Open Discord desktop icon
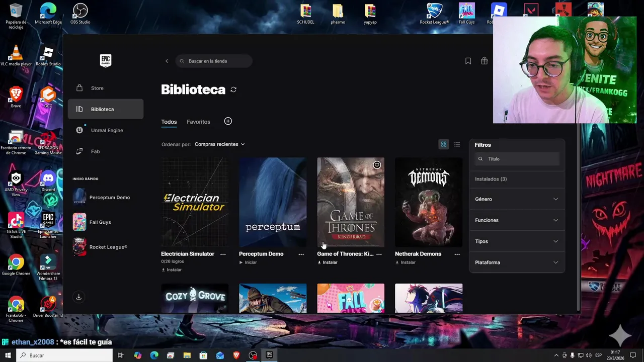Image resolution: width=644 pixels, height=362 pixels. (x=48, y=181)
